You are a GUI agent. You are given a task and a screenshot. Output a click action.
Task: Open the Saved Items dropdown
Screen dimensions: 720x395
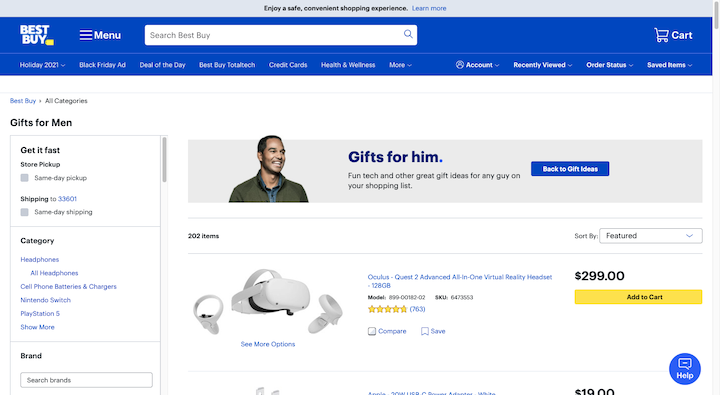click(x=670, y=65)
